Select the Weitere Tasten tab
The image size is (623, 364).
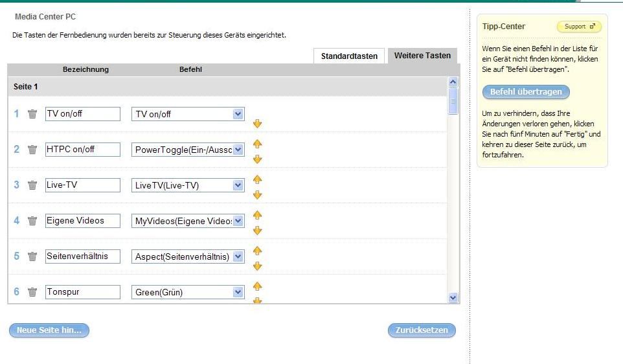422,56
